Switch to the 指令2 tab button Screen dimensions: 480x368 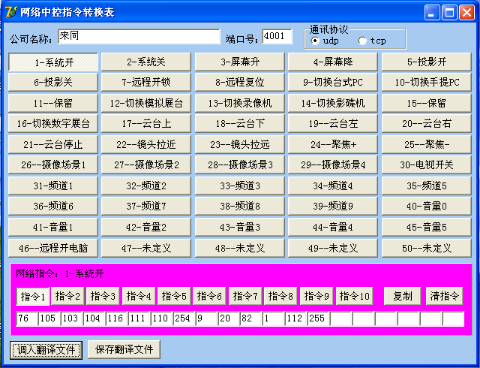[x=68, y=296]
